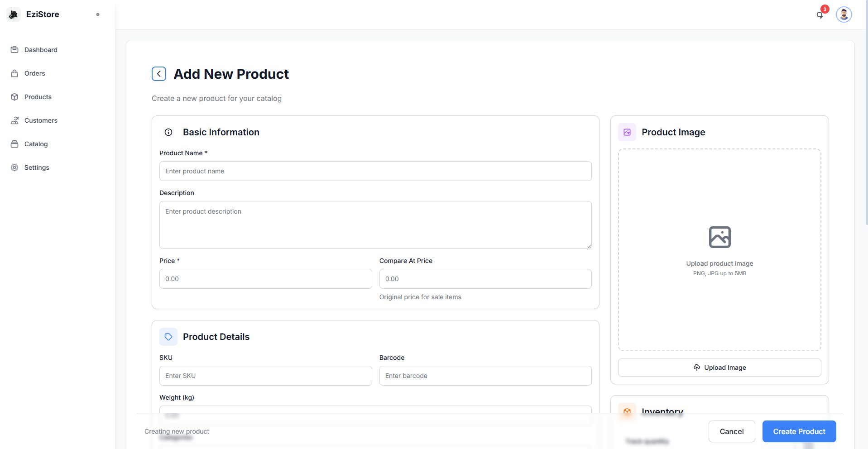Open Dashboard from the sidebar
Screen dimensions: 868x449
(41, 50)
